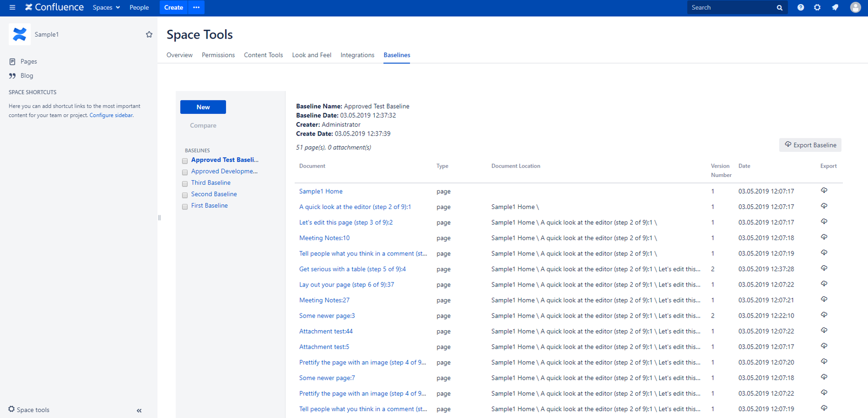Tick the First Baseline checkbox
This screenshot has width=868, height=418.
pyautogui.click(x=185, y=207)
